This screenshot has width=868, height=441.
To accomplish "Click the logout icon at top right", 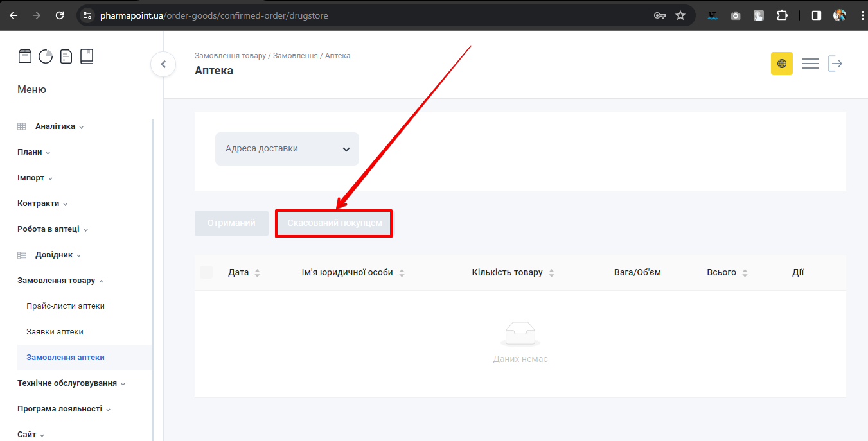I will tap(835, 64).
